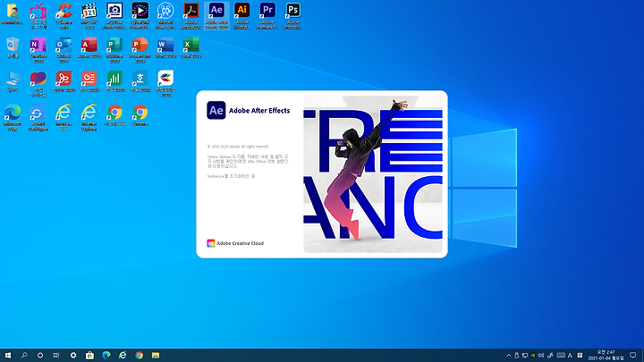Select the Hangul 2020 word processor icon
Image resolution: width=644 pixels, height=362 pixels.
point(140,81)
